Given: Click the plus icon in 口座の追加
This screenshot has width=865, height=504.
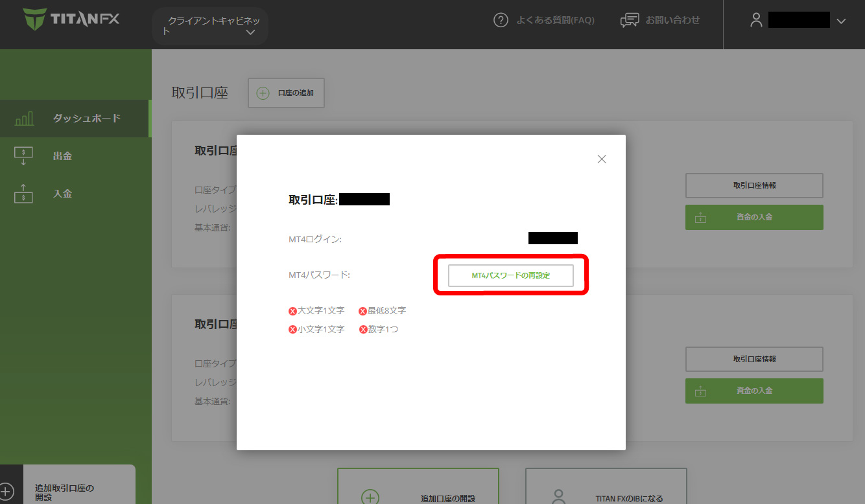Looking at the screenshot, I should tap(263, 93).
